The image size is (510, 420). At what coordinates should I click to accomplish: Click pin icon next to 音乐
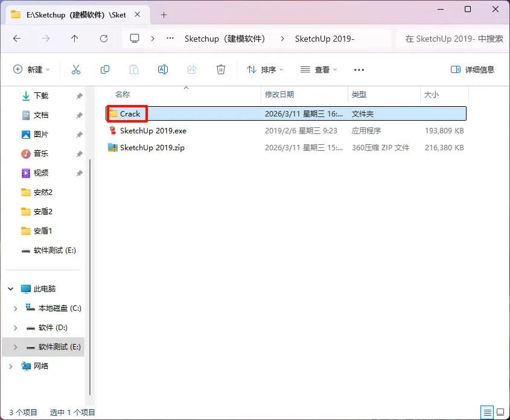coord(79,154)
